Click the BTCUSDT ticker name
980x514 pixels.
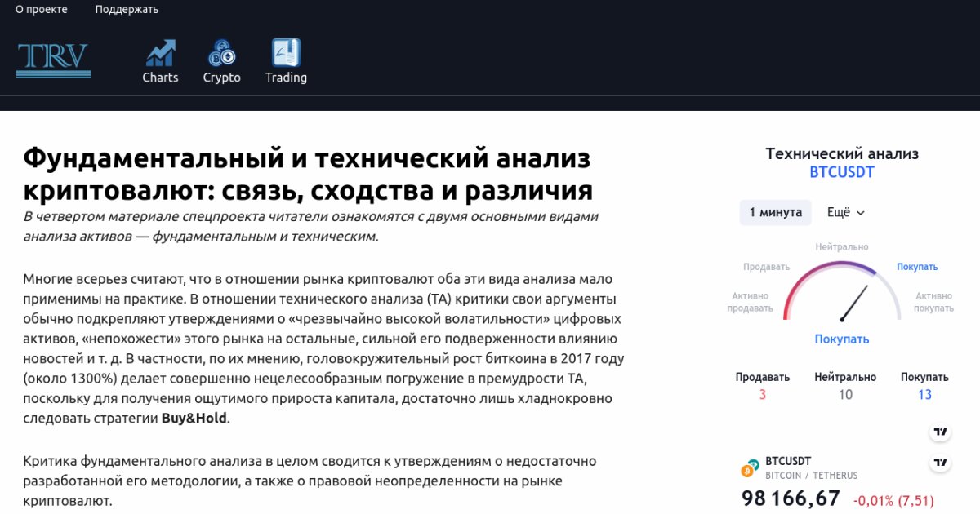(788, 461)
